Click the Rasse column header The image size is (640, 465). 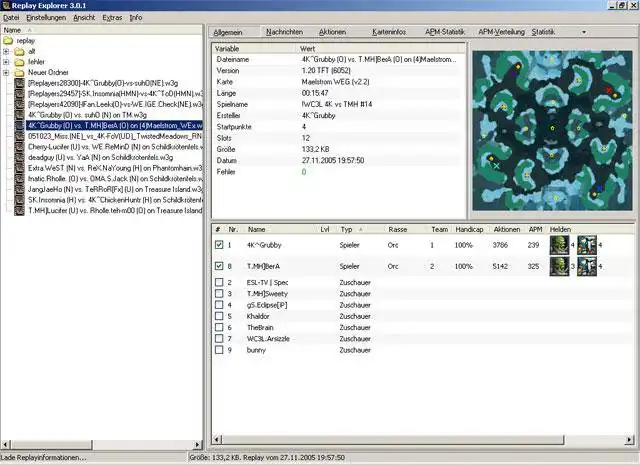[x=398, y=229]
